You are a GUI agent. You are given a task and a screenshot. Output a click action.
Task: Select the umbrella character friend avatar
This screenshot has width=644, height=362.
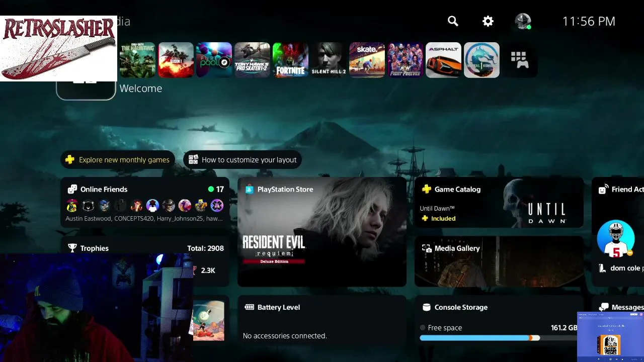[72, 205]
